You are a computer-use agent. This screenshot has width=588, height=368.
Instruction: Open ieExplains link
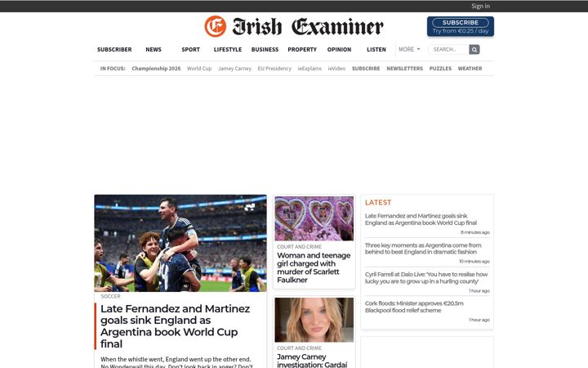[x=310, y=69]
